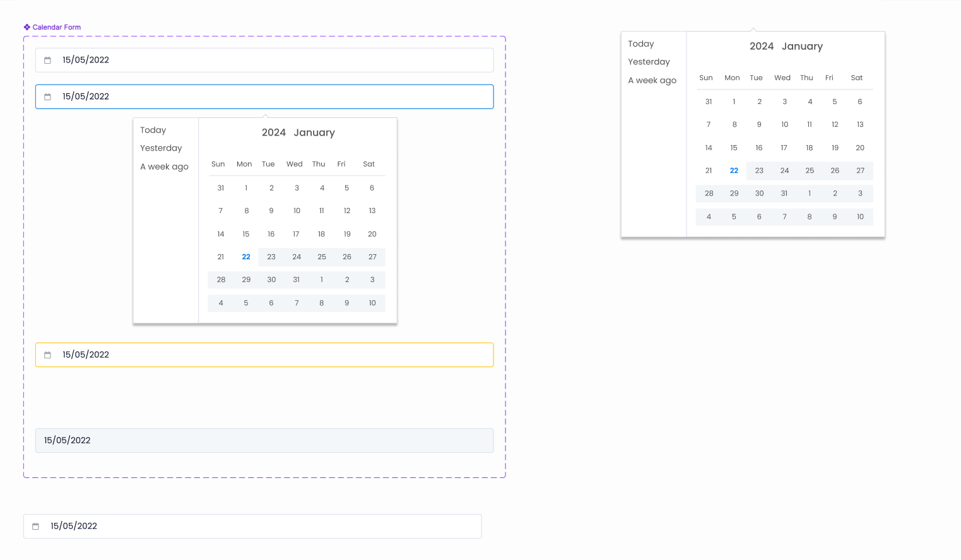The height and width of the screenshot is (560, 961).
Task: Open the January month selector in the right calendar
Action: [802, 46]
